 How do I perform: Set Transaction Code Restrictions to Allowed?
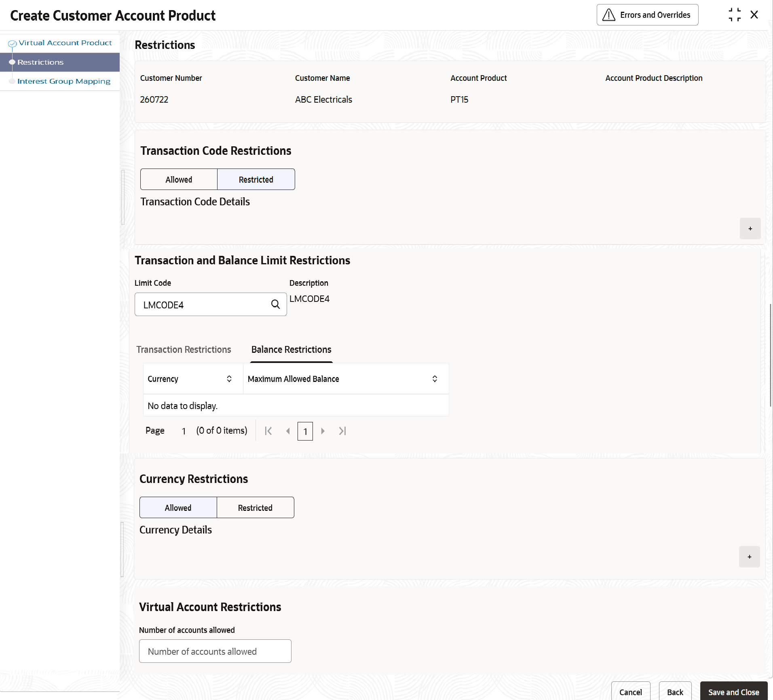(x=179, y=179)
